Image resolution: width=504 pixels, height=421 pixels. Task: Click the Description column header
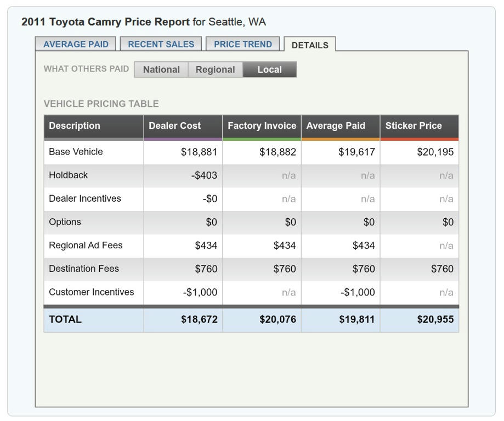(94, 126)
